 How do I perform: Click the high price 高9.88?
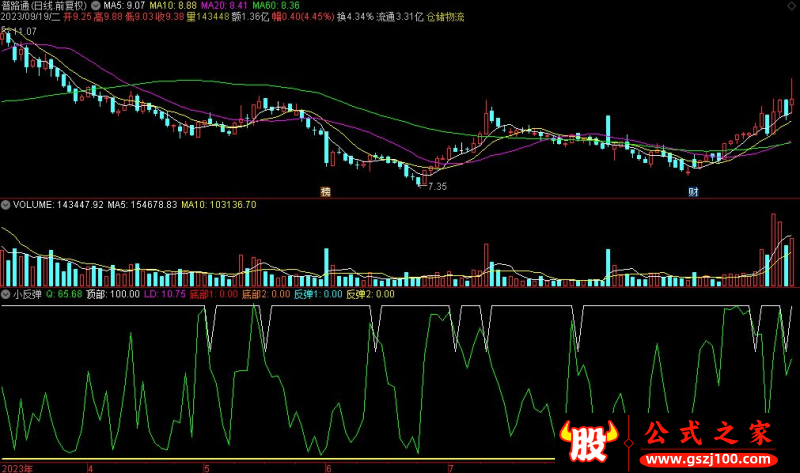click(108, 17)
